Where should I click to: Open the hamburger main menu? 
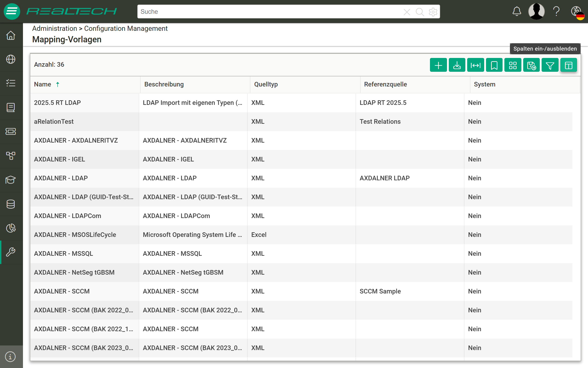pos(12,11)
